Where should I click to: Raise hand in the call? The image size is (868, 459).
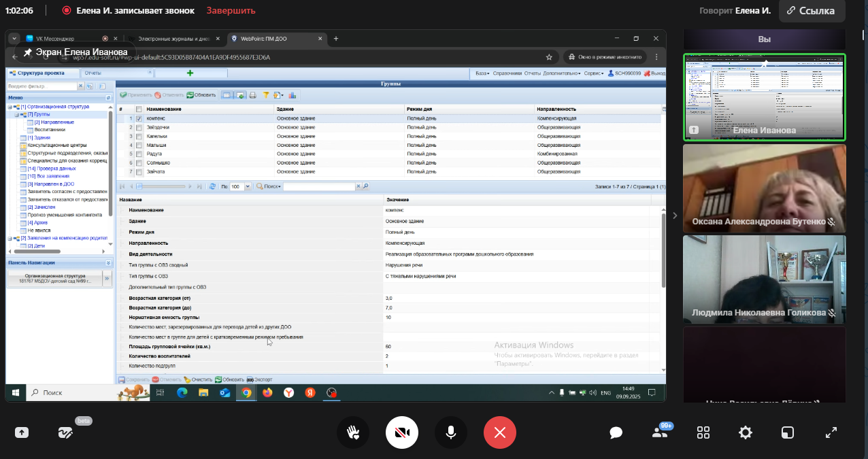click(x=352, y=432)
